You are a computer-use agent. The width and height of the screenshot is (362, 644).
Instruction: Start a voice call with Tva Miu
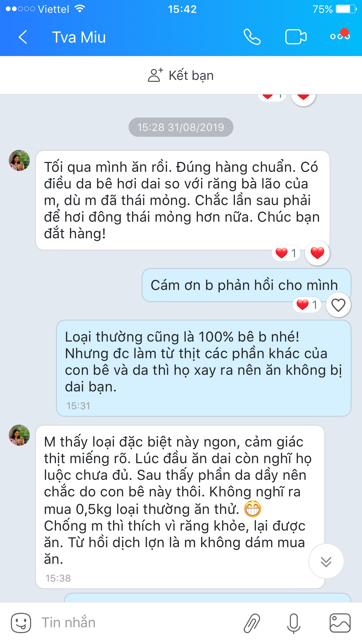coord(252,37)
